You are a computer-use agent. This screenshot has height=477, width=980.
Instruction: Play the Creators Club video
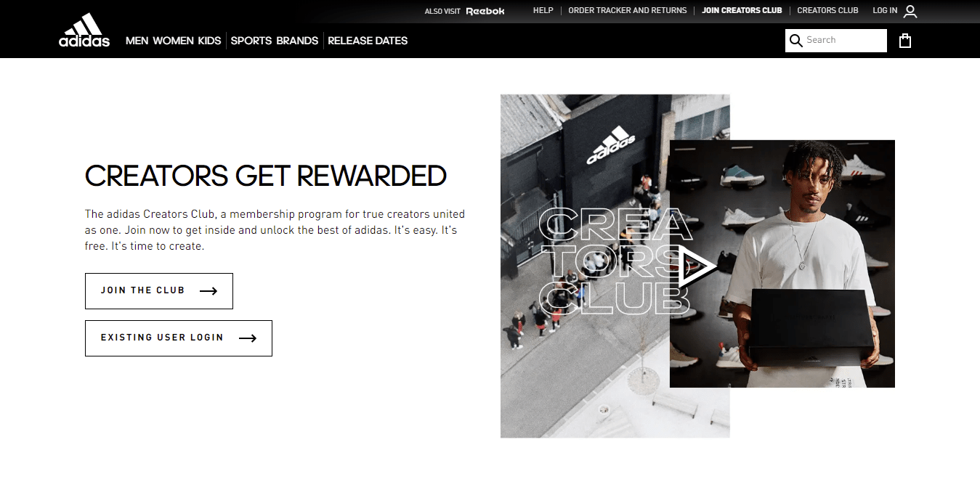coord(697,266)
